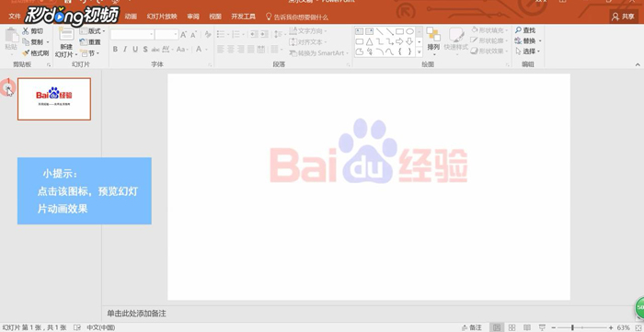Screen dimensions: 644x332
Task: Open the File (文件) menu
Action: point(15,17)
